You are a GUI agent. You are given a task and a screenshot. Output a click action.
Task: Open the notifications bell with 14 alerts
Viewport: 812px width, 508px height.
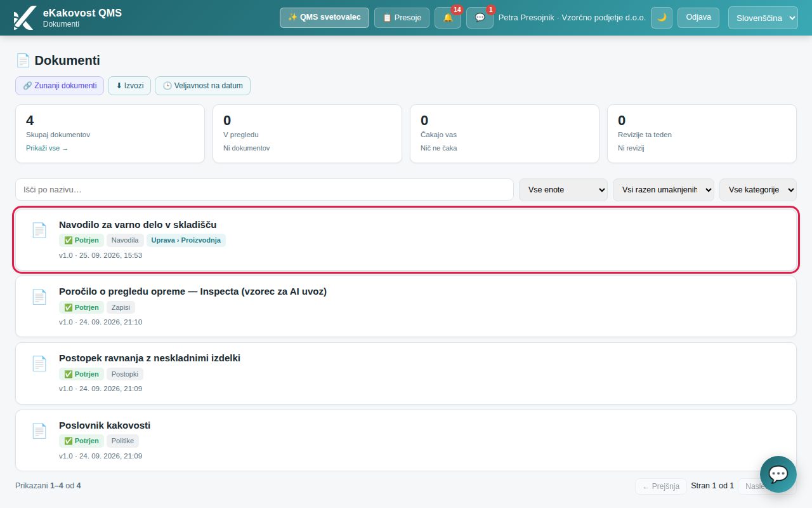(448, 18)
